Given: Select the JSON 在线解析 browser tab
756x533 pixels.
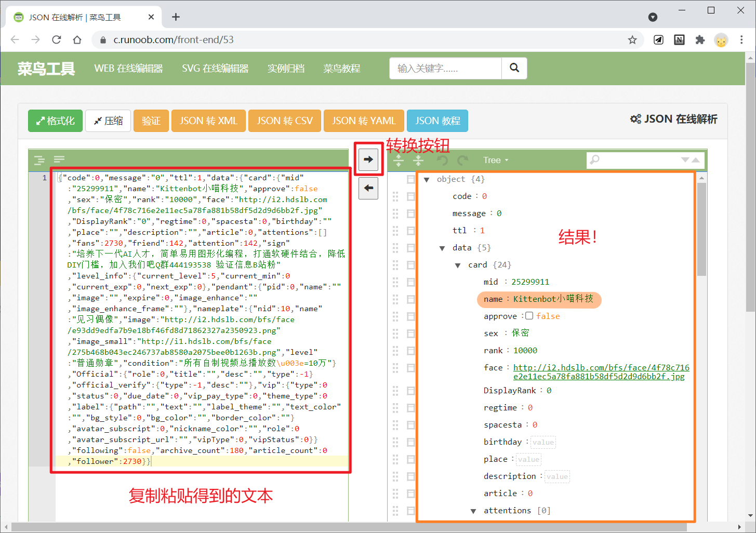Looking at the screenshot, I should coord(83,17).
